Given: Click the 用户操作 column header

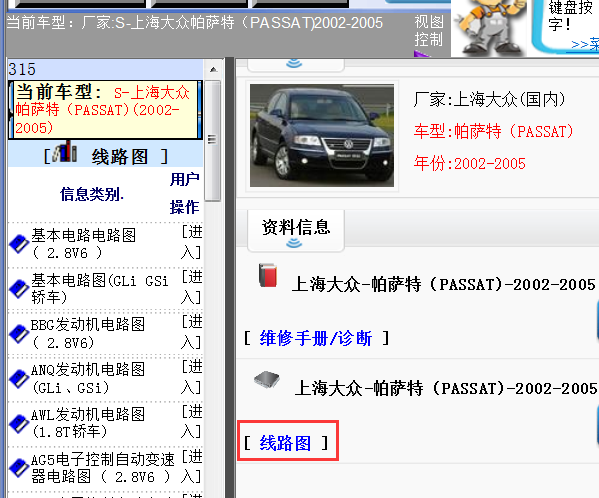Looking at the screenshot, I should [x=185, y=193].
